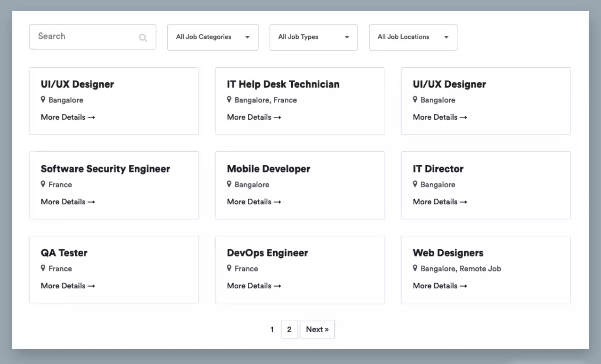Open the All Job Types dropdown
This screenshot has height=364, width=601.
pyautogui.click(x=314, y=37)
